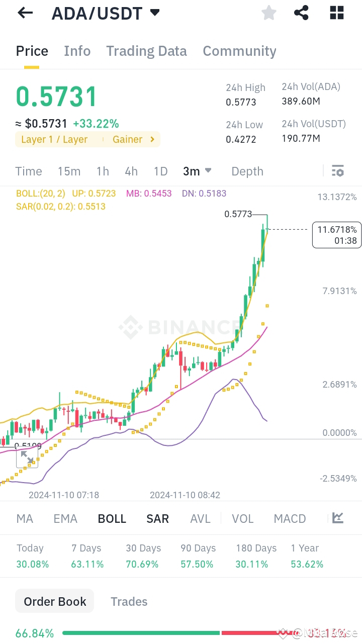The image size is (362, 644).
Task: Open the Depth view
Action: [x=247, y=171]
